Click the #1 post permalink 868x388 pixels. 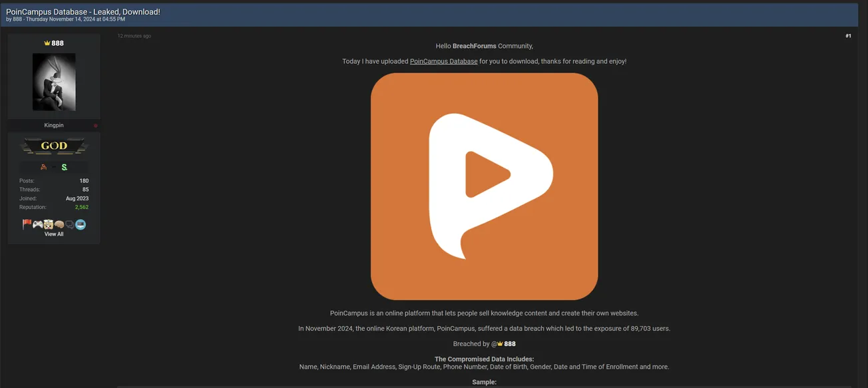point(848,35)
